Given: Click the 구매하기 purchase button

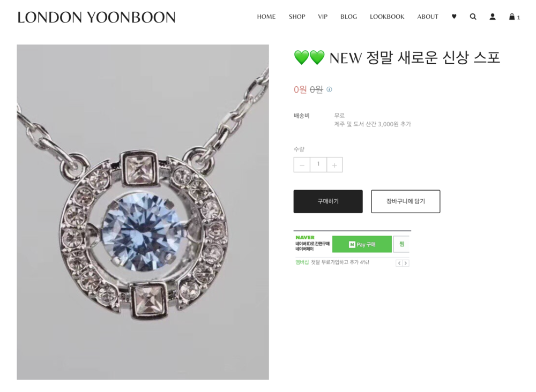Looking at the screenshot, I should 328,201.
